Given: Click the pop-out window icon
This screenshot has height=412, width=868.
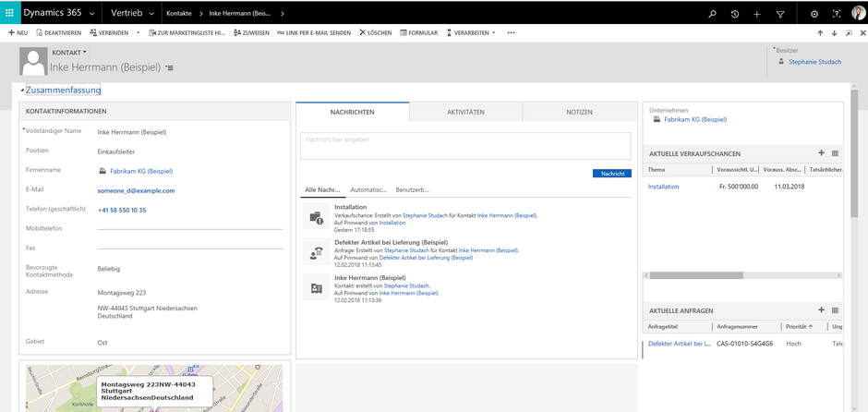Looking at the screenshot, I should tap(849, 33).
